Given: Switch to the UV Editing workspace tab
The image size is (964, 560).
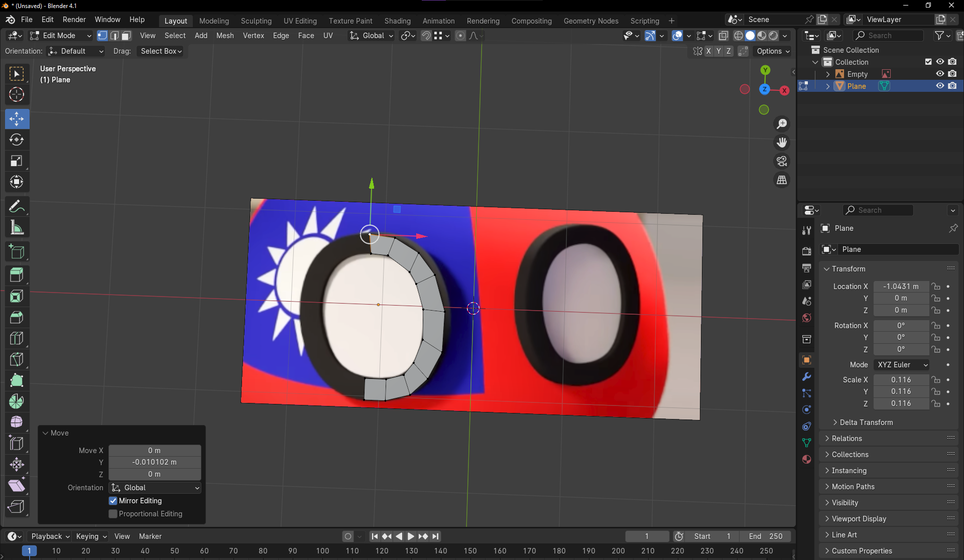Looking at the screenshot, I should (300, 21).
